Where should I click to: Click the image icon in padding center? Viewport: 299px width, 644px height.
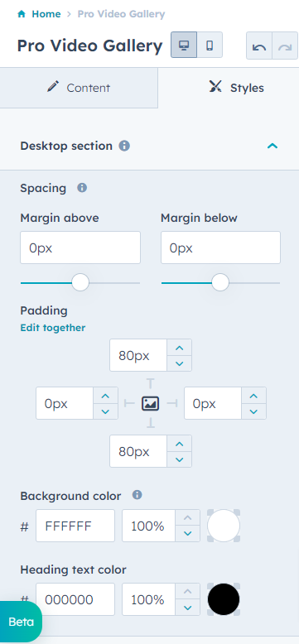click(151, 403)
